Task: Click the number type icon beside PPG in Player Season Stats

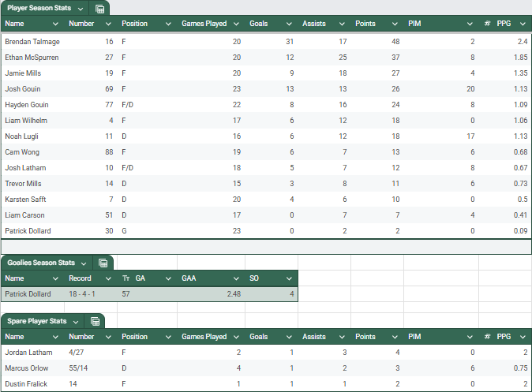Action: pyautogui.click(x=487, y=24)
